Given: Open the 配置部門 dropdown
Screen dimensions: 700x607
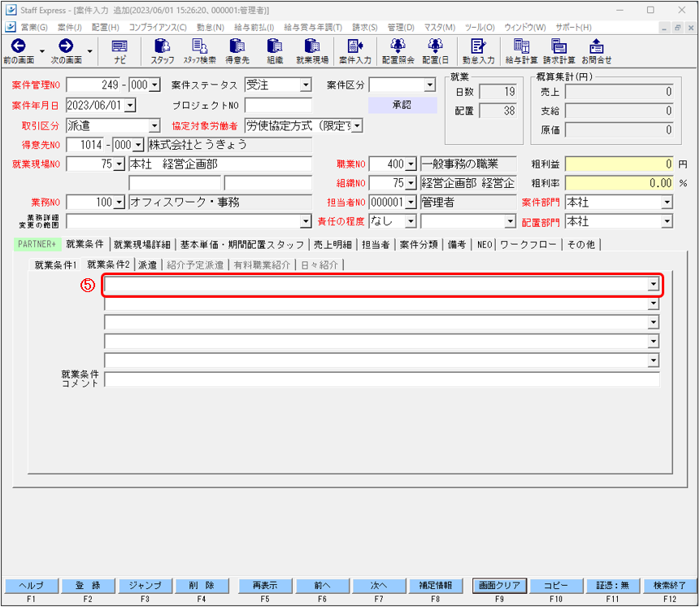Looking at the screenshot, I should [667, 221].
